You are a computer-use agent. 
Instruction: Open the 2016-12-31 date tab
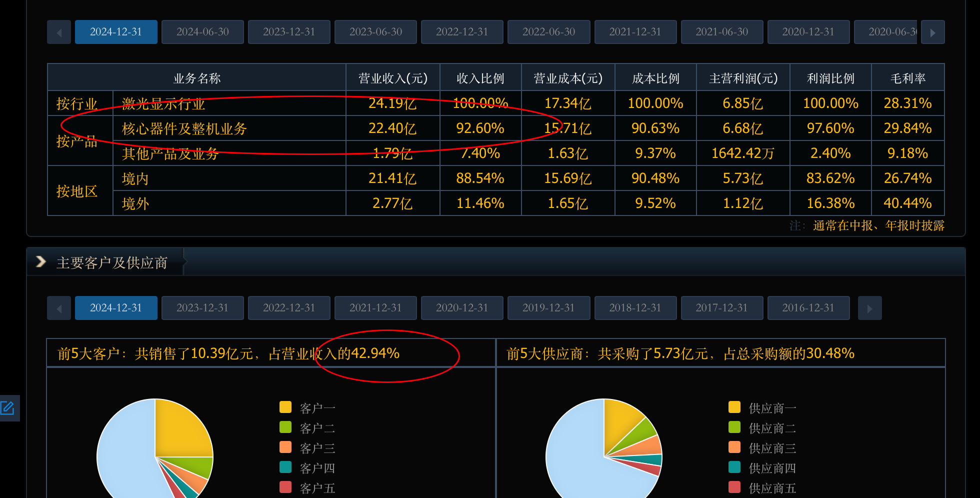[808, 308]
